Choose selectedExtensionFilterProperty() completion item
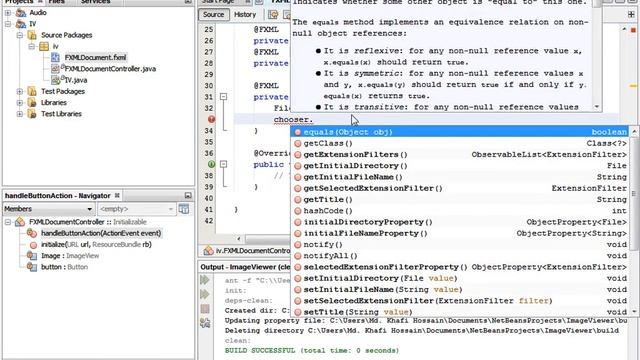The height and width of the screenshot is (360, 640). pyautogui.click(x=460, y=267)
